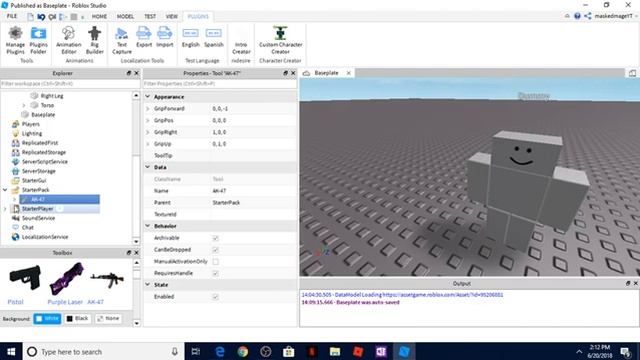
Task: Open Custom Character Creator plugin
Action: pyautogui.click(x=280, y=40)
